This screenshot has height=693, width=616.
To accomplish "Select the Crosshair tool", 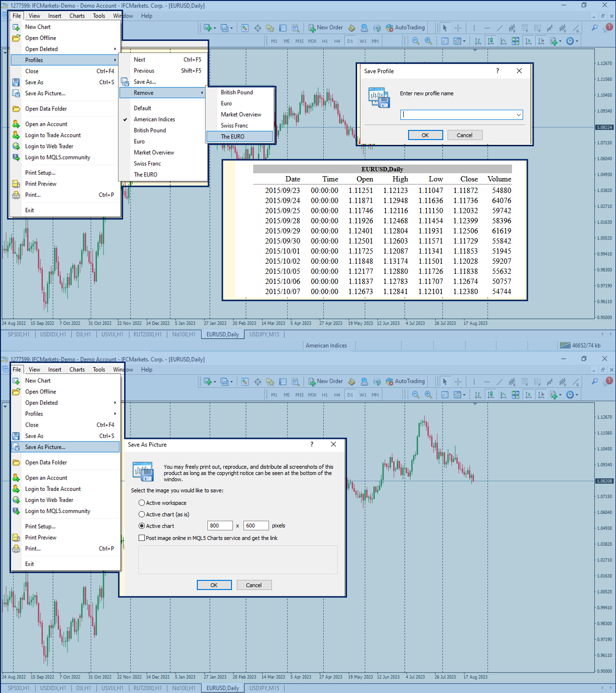I will click(x=458, y=28).
